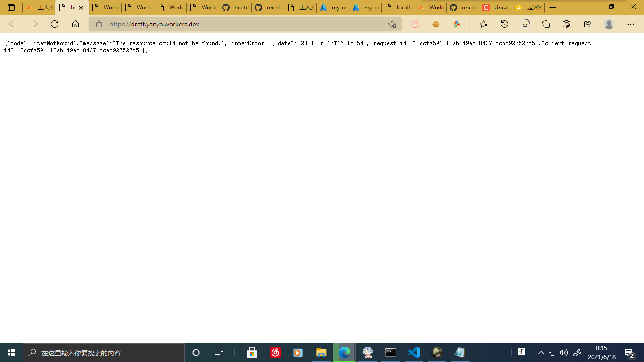
Task: Click the pink cat extension icon
Action: (414, 24)
